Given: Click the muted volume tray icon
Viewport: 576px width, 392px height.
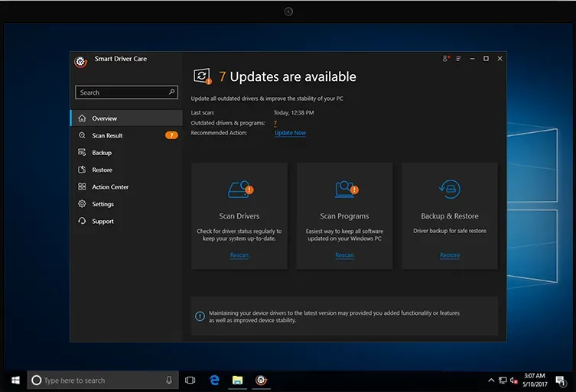Looking at the screenshot, I should click(514, 381).
